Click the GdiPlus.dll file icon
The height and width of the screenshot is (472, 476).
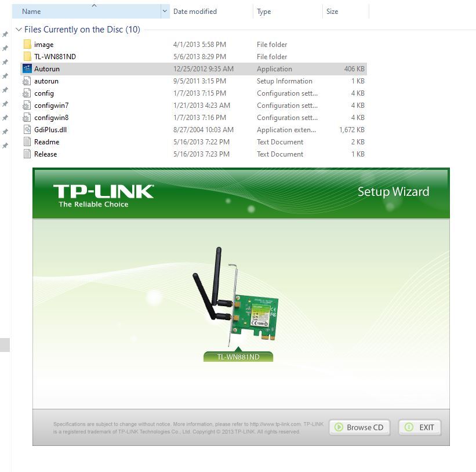[x=27, y=130]
